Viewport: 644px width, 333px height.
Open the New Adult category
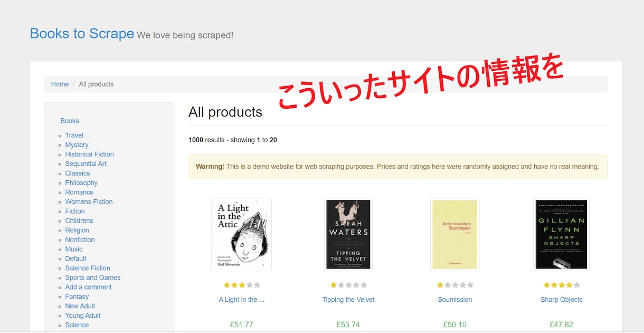pos(80,307)
